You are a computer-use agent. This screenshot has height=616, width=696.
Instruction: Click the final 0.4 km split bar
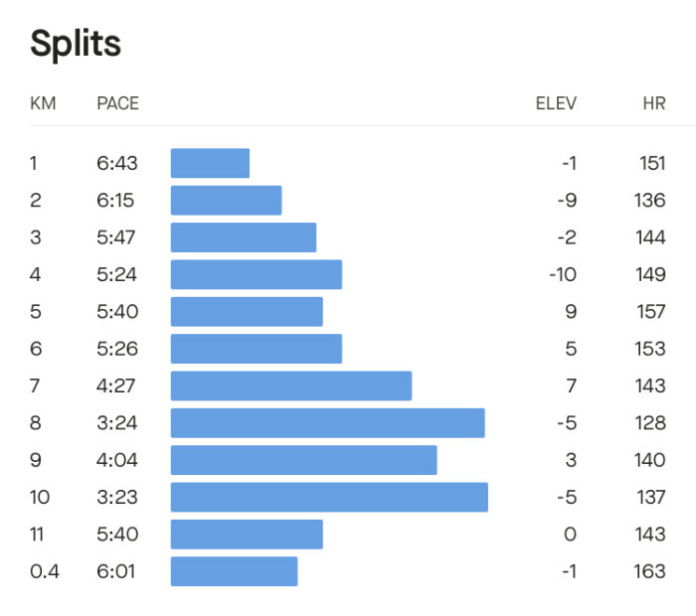pos(235,571)
